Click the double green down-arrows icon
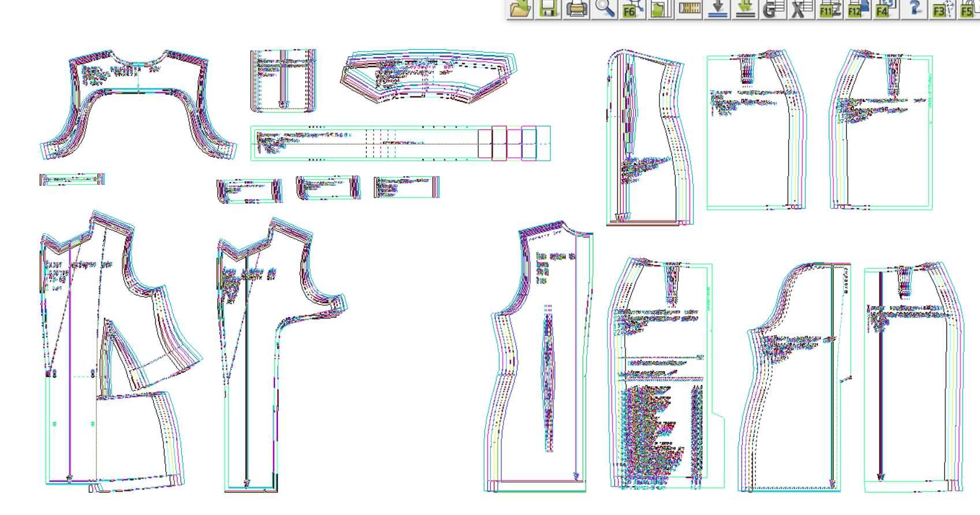The width and height of the screenshot is (980, 515). 744,9
